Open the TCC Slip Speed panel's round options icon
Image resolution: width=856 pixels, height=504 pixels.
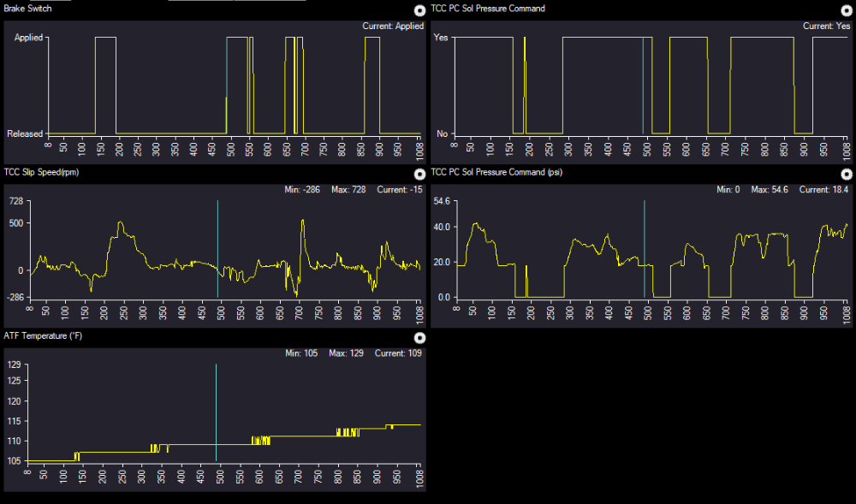(419, 174)
